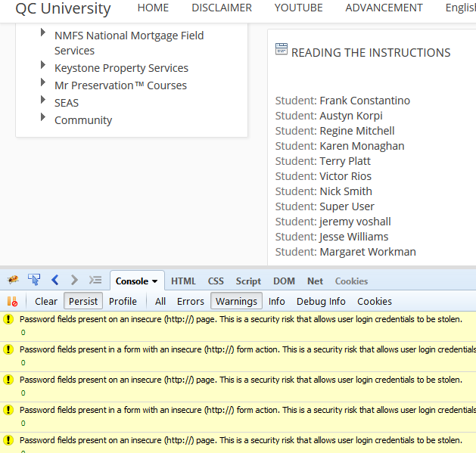The image size is (476, 453).
Task: Clear the console output
Action: (x=46, y=301)
